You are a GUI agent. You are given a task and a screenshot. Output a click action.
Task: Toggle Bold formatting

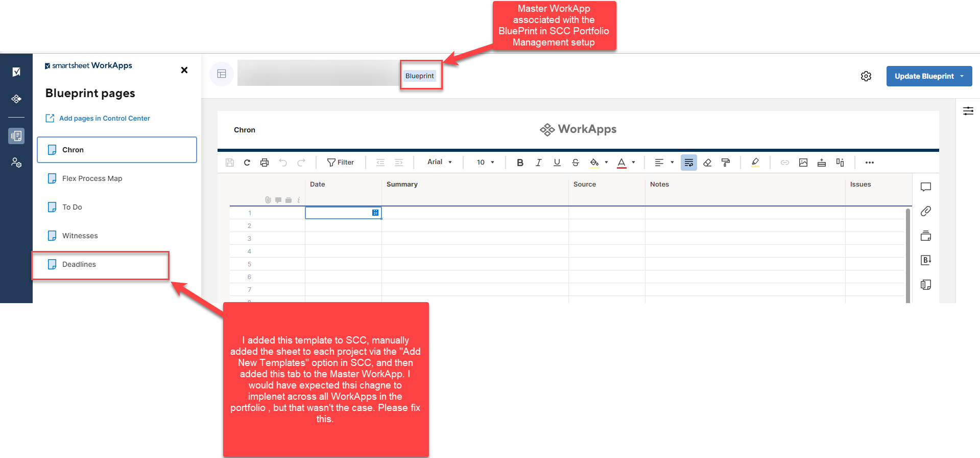520,163
